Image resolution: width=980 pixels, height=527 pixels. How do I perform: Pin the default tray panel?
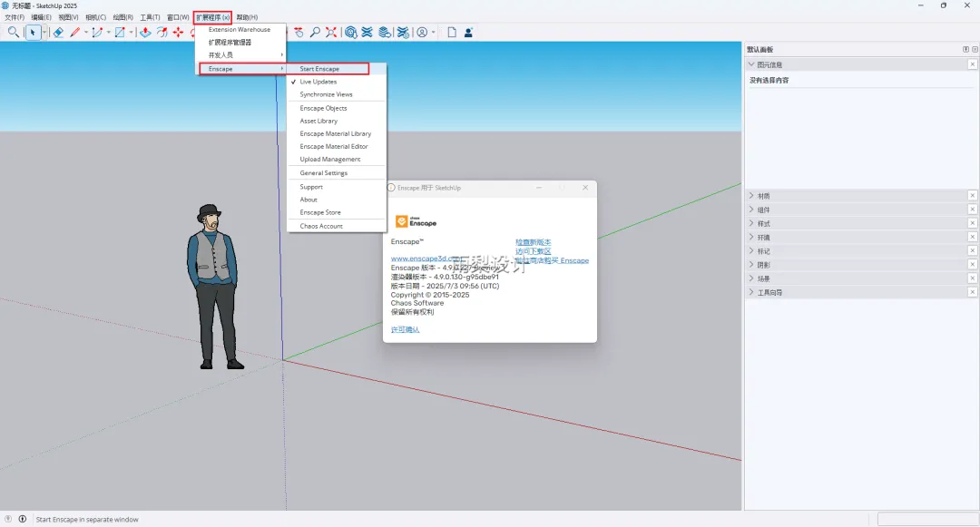965,49
